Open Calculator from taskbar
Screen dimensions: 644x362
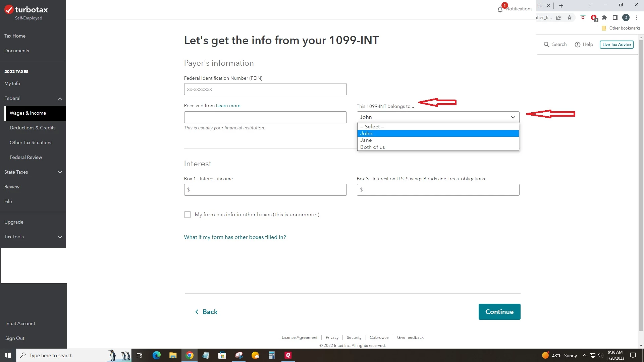(x=272, y=355)
